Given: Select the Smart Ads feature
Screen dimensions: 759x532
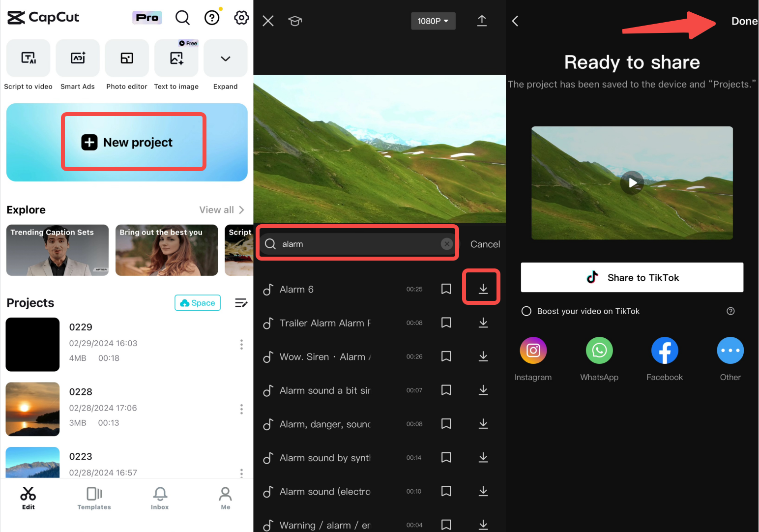Looking at the screenshot, I should coord(77,64).
